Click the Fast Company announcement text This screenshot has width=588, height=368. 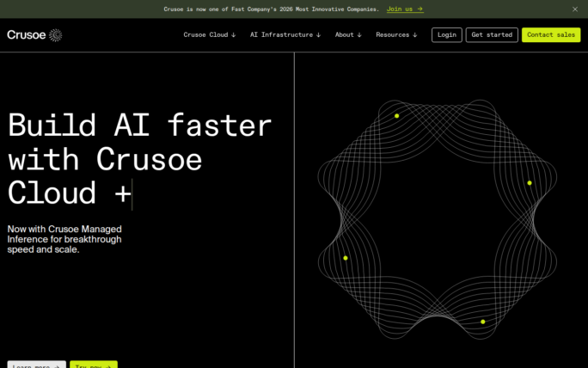(x=271, y=9)
